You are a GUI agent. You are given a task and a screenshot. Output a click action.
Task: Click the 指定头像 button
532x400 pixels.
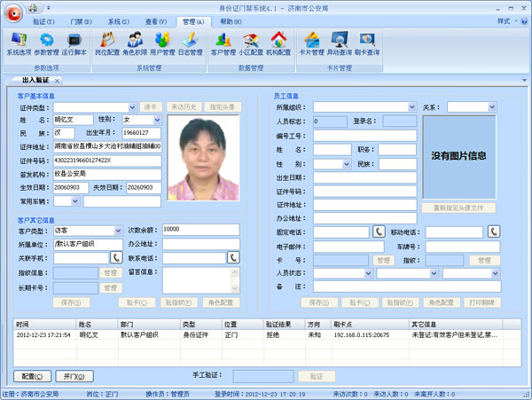coord(223,107)
